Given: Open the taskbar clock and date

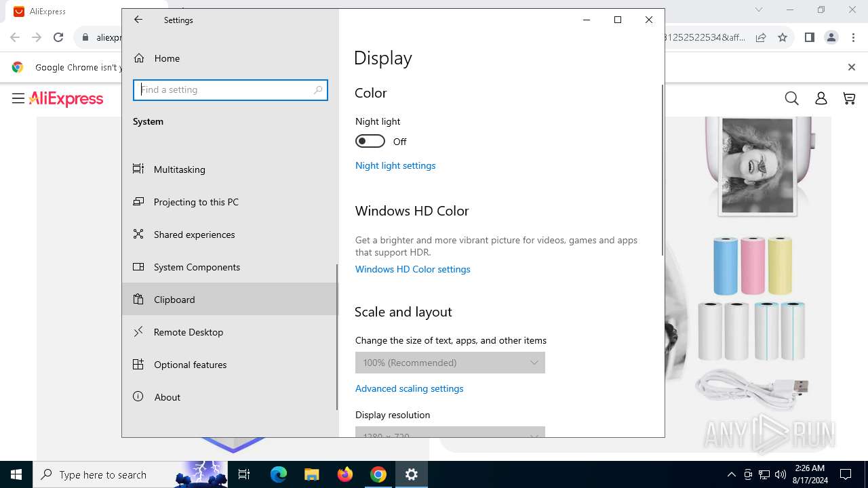Looking at the screenshot, I should [810, 474].
